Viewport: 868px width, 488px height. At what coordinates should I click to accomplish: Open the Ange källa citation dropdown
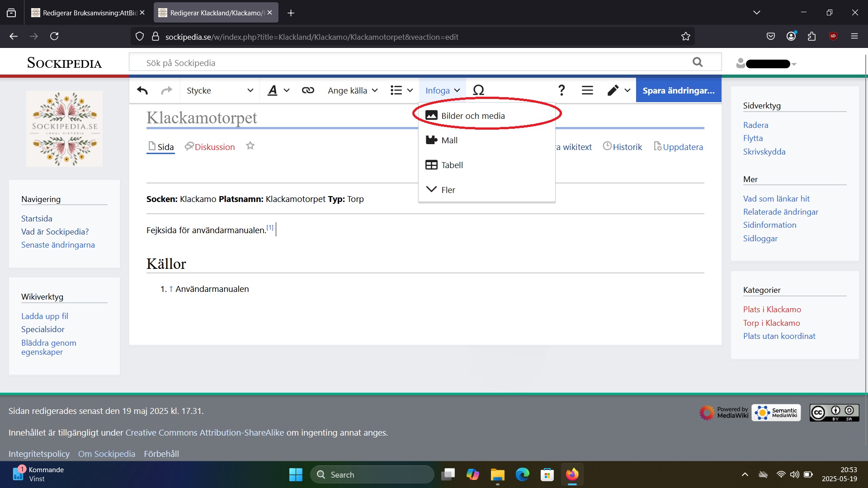click(353, 90)
